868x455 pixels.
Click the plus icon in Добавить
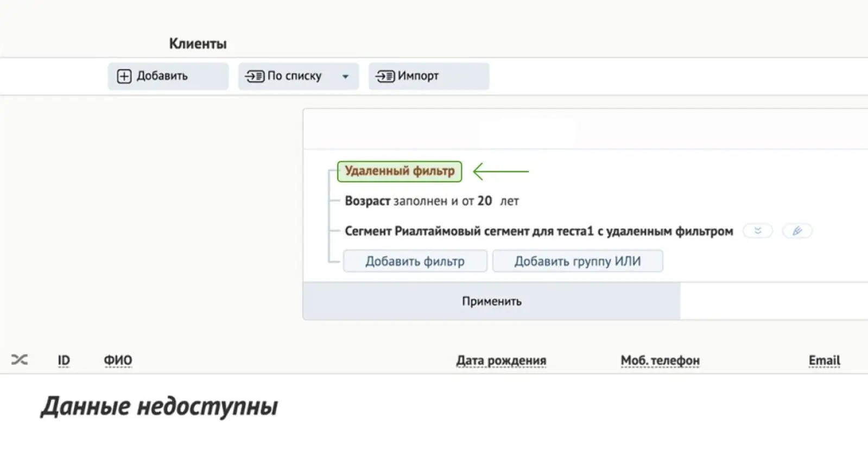(x=124, y=76)
